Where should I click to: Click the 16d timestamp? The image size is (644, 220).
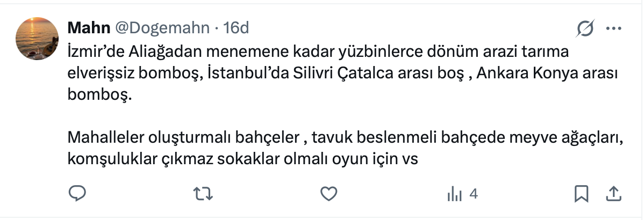click(x=236, y=28)
